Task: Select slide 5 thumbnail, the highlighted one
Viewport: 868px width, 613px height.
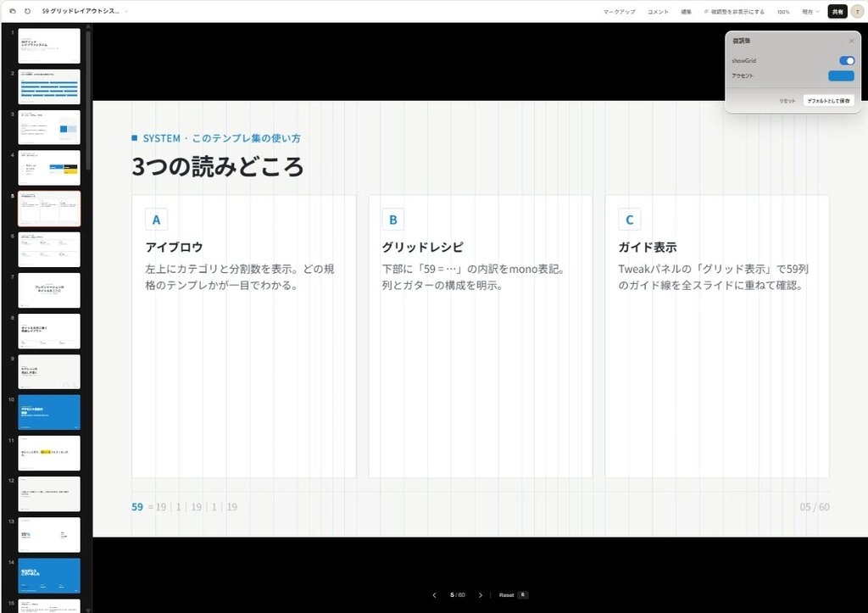Action: click(49, 209)
